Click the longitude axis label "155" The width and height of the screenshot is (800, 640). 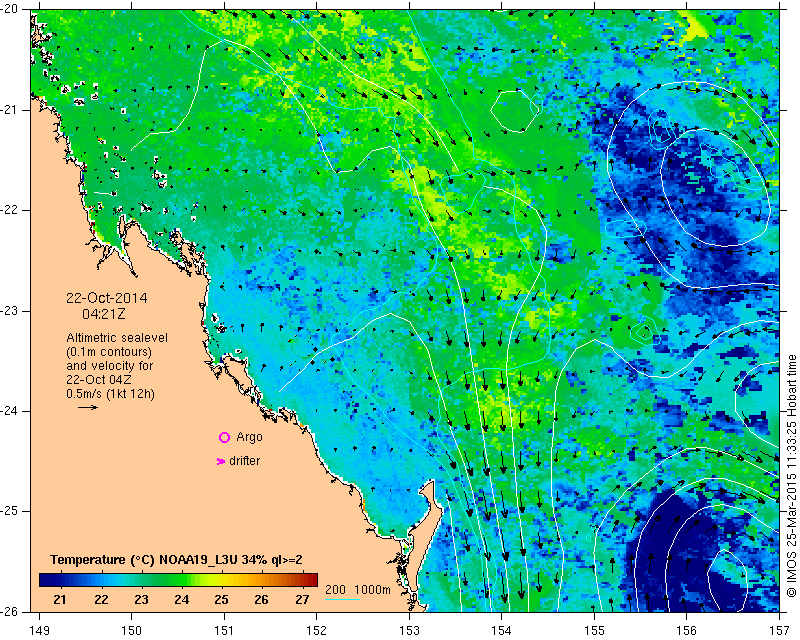(x=594, y=630)
